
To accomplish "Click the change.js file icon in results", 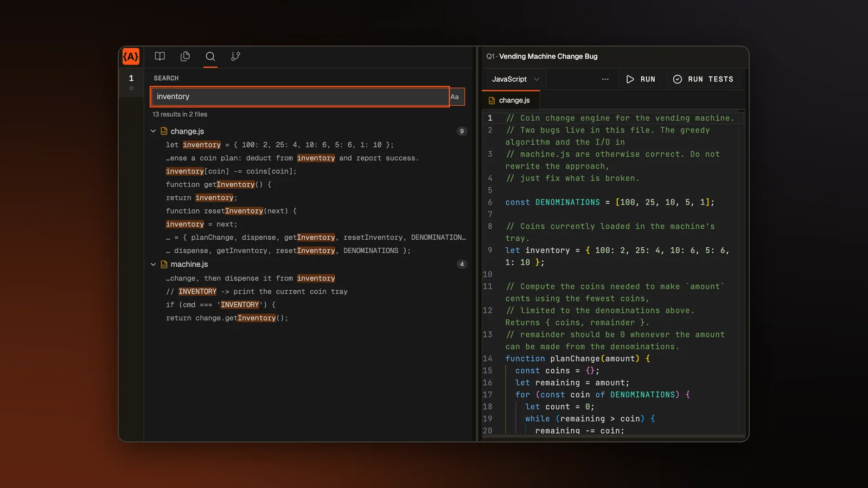I will click(x=164, y=131).
